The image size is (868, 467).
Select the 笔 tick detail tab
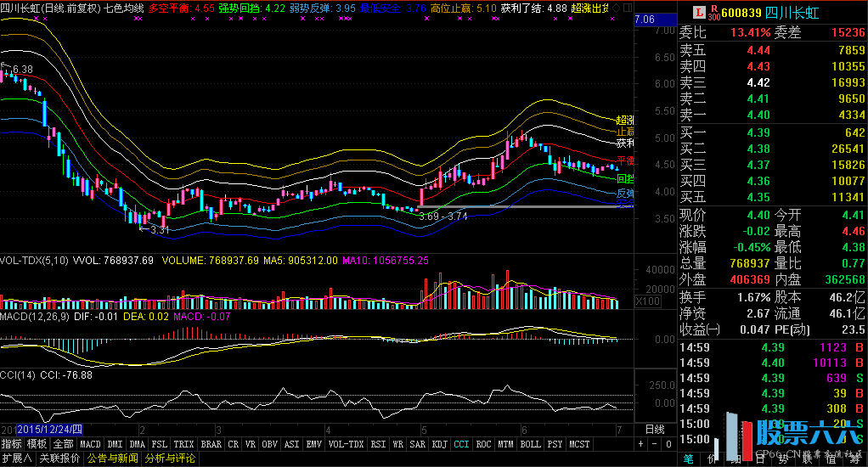687,459
